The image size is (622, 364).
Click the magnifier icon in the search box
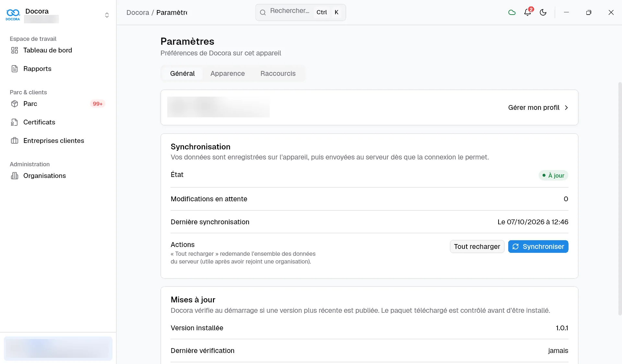coord(263,12)
